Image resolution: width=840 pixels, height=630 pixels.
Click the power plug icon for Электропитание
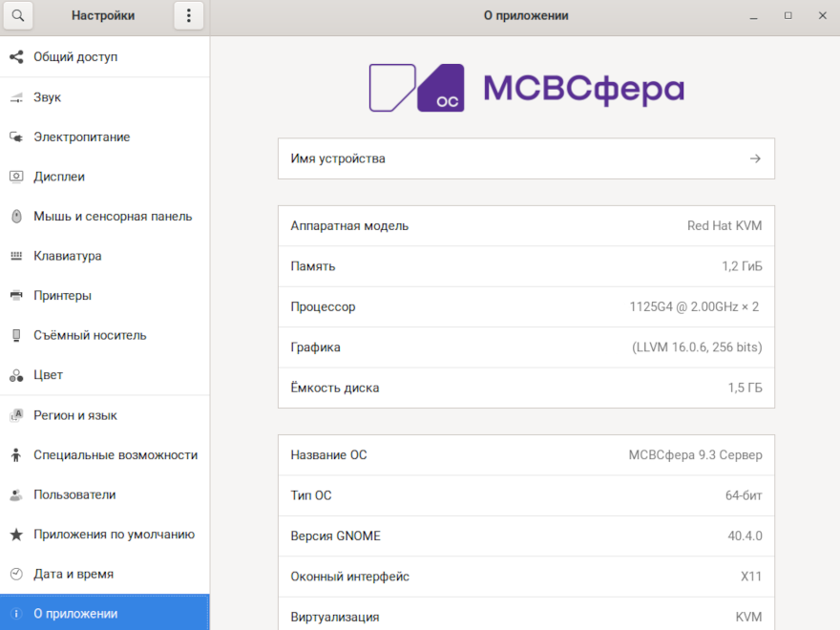16,137
